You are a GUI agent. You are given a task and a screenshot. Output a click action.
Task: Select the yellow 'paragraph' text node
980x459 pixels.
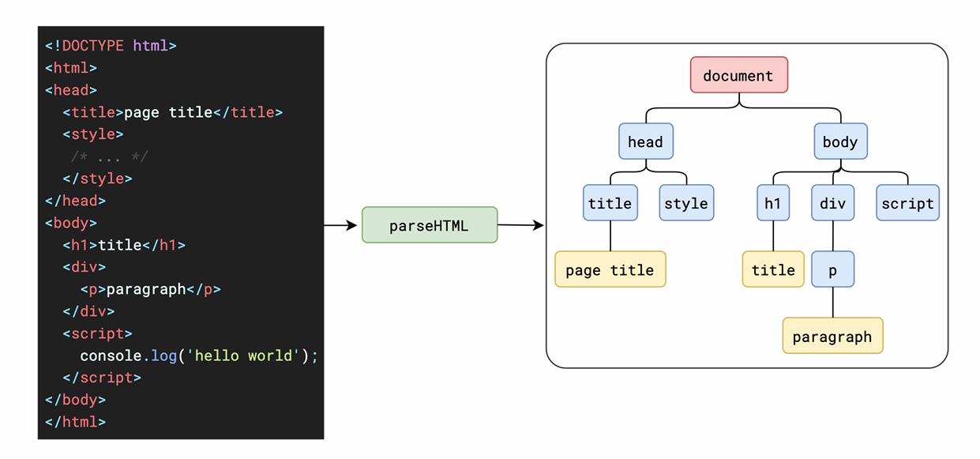click(x=832, y=336)
